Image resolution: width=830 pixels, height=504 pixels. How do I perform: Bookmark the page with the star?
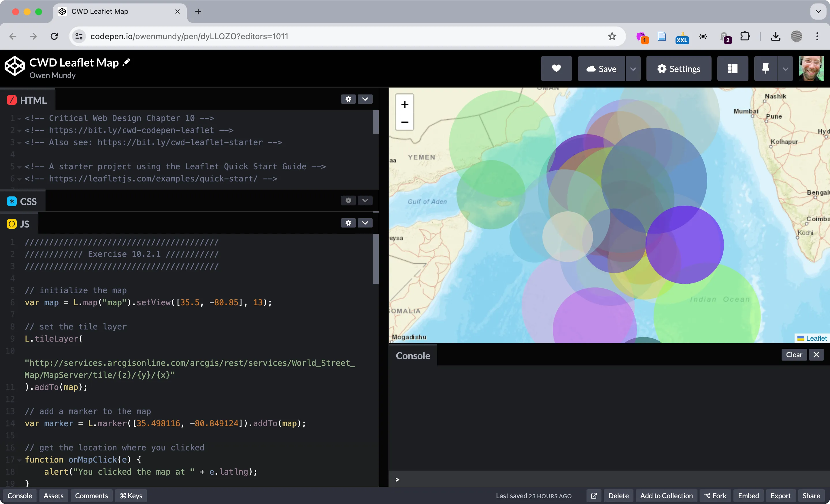[x=612, y=36]
